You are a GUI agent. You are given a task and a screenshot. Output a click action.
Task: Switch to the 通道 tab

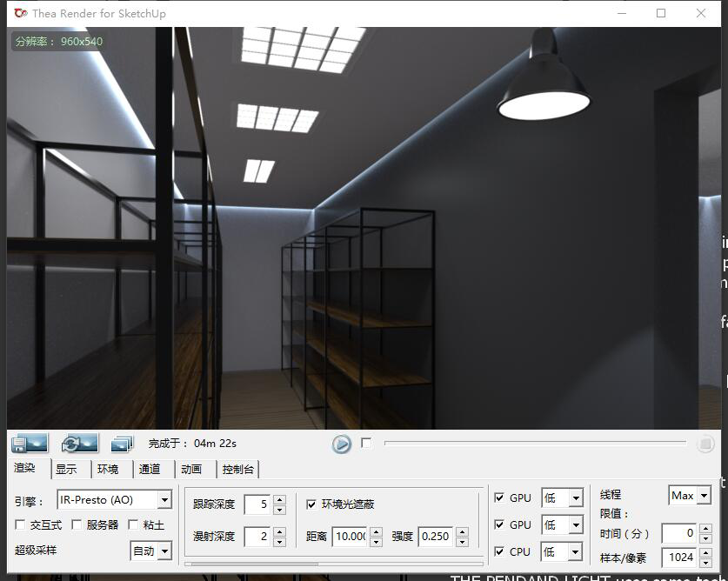pyautogui.click(x=150, y=469)
